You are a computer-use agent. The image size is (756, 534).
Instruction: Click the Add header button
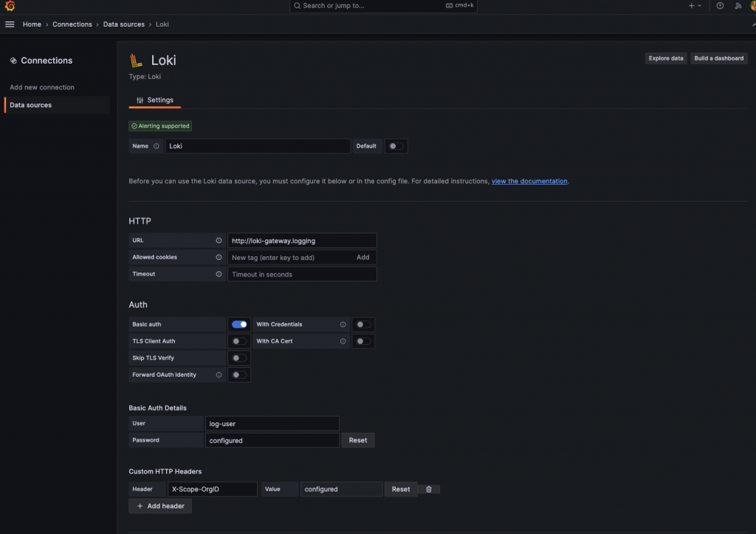coord(160,506)
